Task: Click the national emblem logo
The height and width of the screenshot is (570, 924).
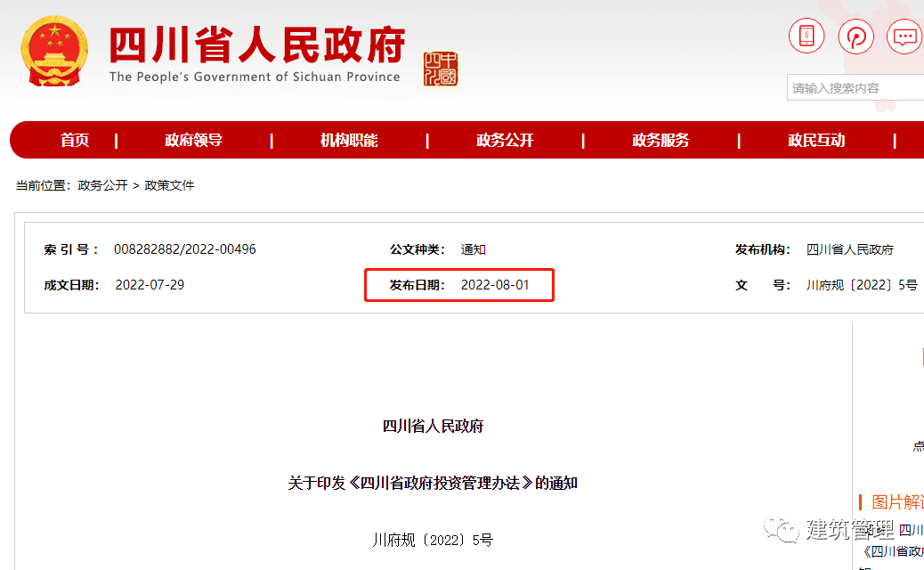Action: coord(55,51)
